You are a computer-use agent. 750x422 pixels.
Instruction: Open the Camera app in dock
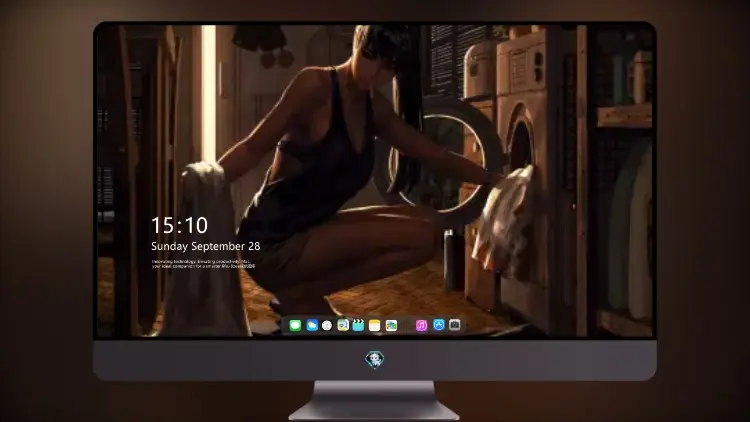(455, 325)
